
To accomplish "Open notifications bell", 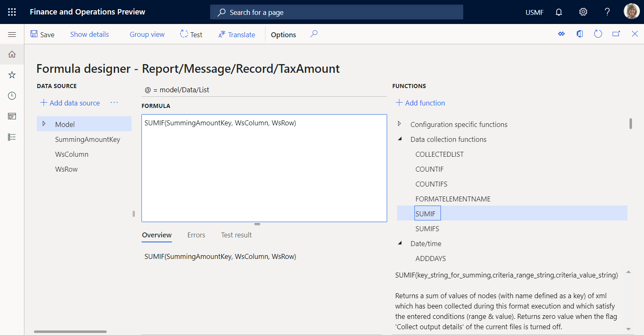I will click(559, 12).
